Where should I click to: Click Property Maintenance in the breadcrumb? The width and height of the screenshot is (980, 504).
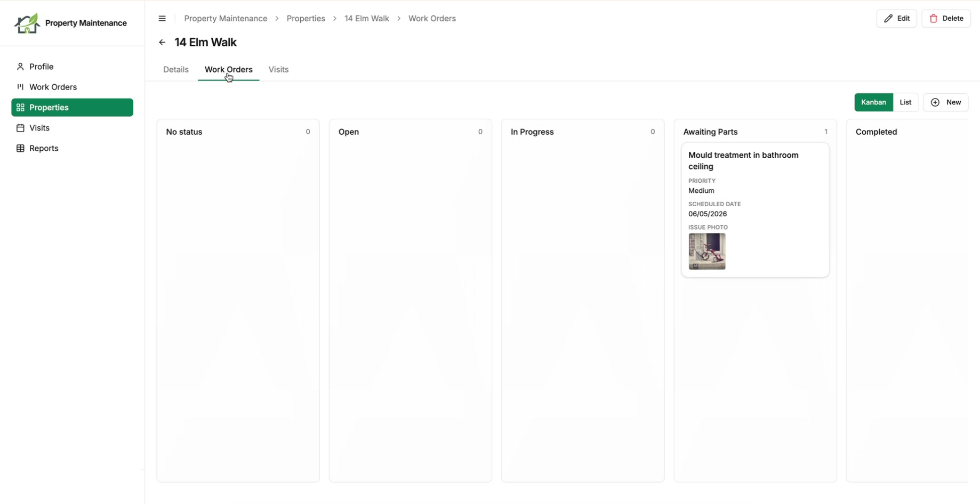click(226, 19)
